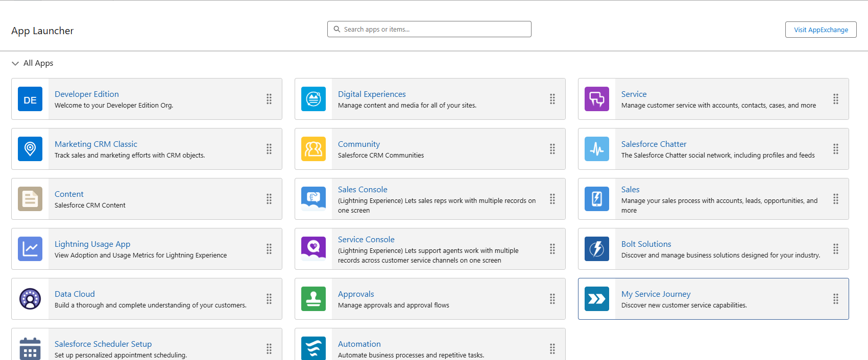This screenshot has height=360, width=868.
Task: Click the Community people icon
Action: tap(314, 149)
